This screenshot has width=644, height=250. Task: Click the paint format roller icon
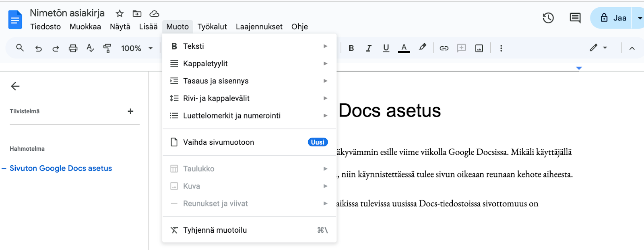(107, 48)
